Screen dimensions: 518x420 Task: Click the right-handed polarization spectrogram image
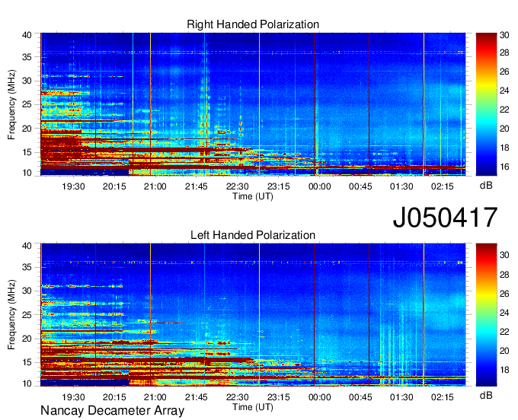[253, 104]
